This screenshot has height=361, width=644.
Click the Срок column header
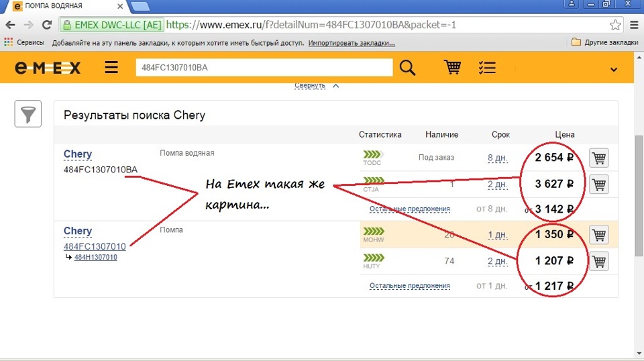pyautogui.click(x=500, y=134)
